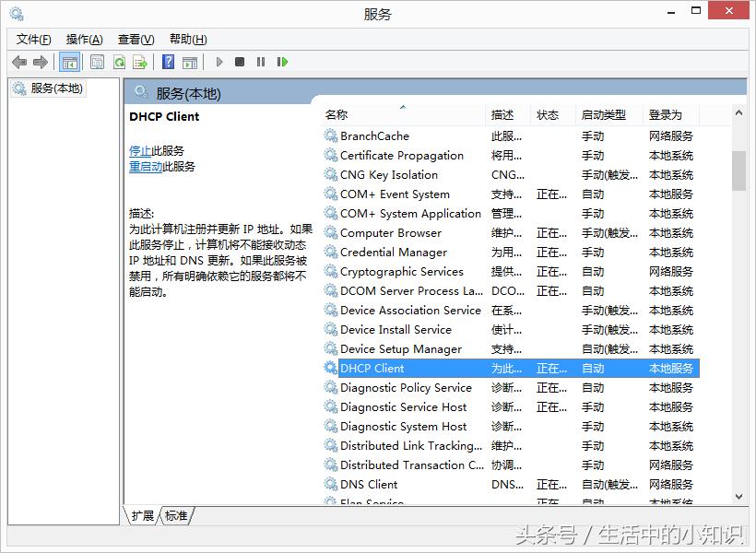The height and width of the screenshot is (553, 756).
Task: Select the 服务(本地) tree node
Action: coord(55,88)
